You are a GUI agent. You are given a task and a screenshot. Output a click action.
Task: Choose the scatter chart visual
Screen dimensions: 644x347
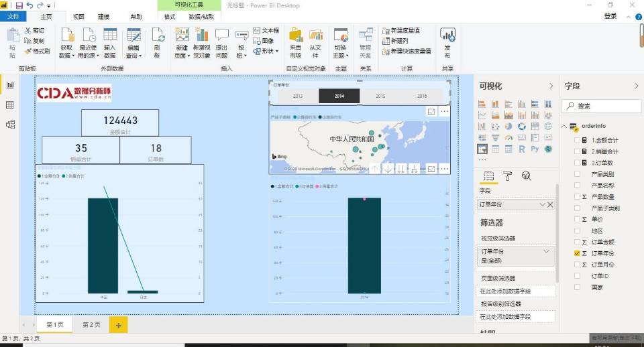point(495,127)
